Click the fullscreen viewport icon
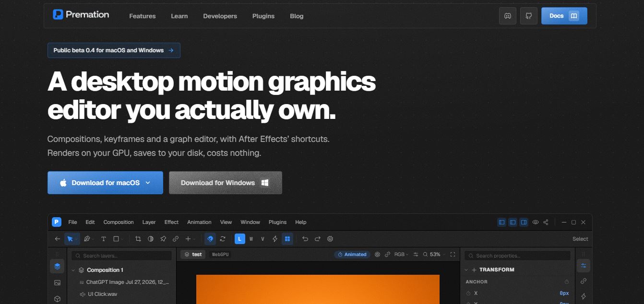The height and width of the screenshot is (304, 644). tap(453, 255)
